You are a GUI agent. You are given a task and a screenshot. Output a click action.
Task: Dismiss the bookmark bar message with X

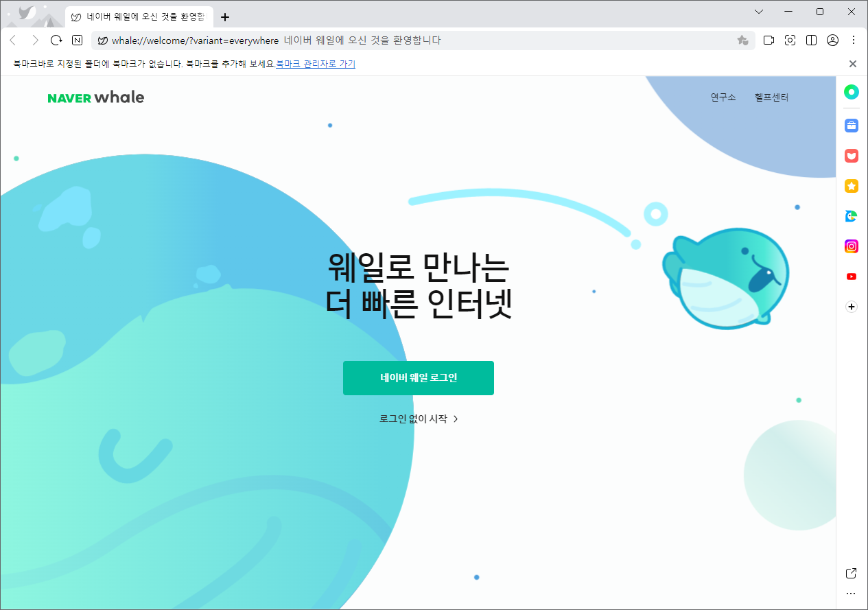[853, 64]
